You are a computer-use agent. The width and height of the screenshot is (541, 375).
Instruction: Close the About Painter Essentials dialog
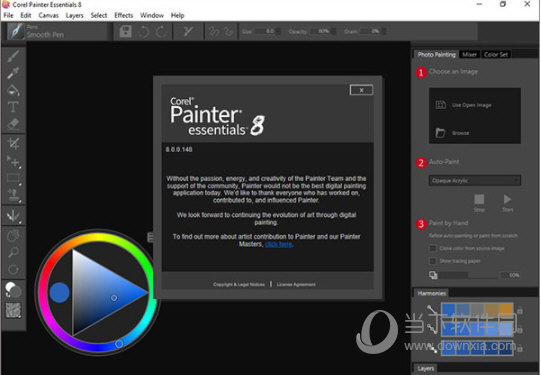point(361,90)
